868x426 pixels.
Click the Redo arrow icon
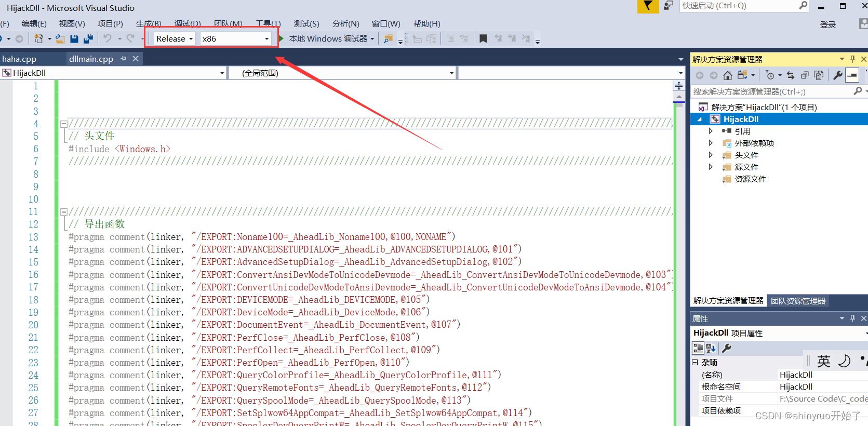130,38
